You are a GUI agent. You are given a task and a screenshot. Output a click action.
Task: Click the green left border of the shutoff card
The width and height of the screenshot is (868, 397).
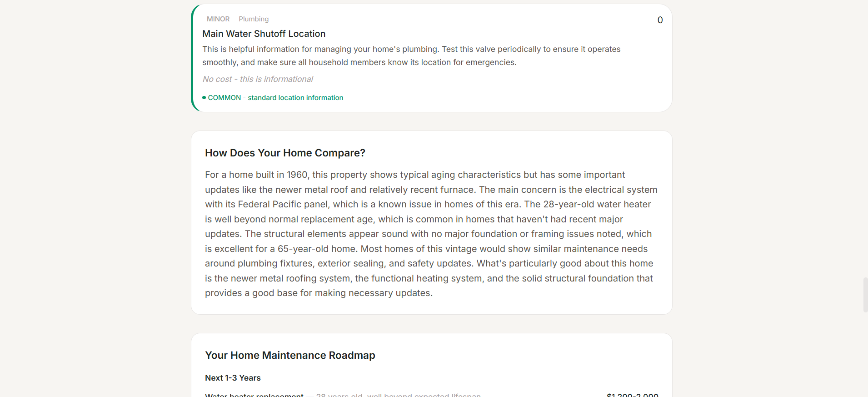(193, 58)
